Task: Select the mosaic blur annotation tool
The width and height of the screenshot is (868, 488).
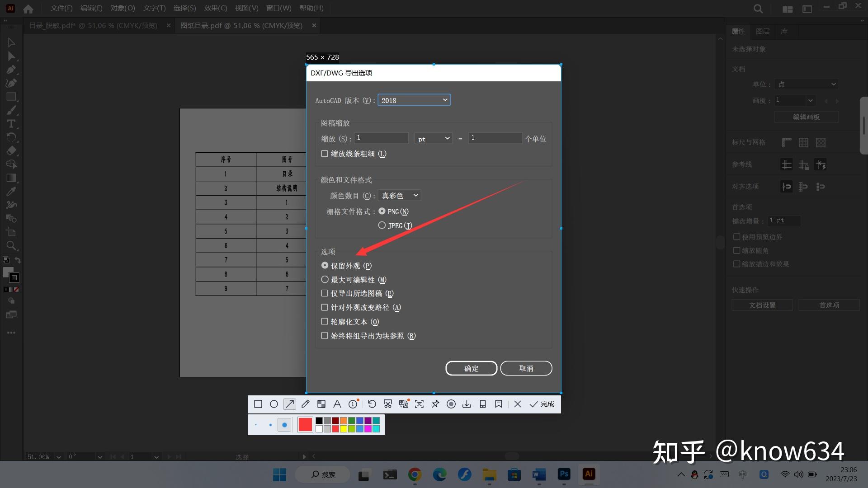Action: (x=321, y=404)
